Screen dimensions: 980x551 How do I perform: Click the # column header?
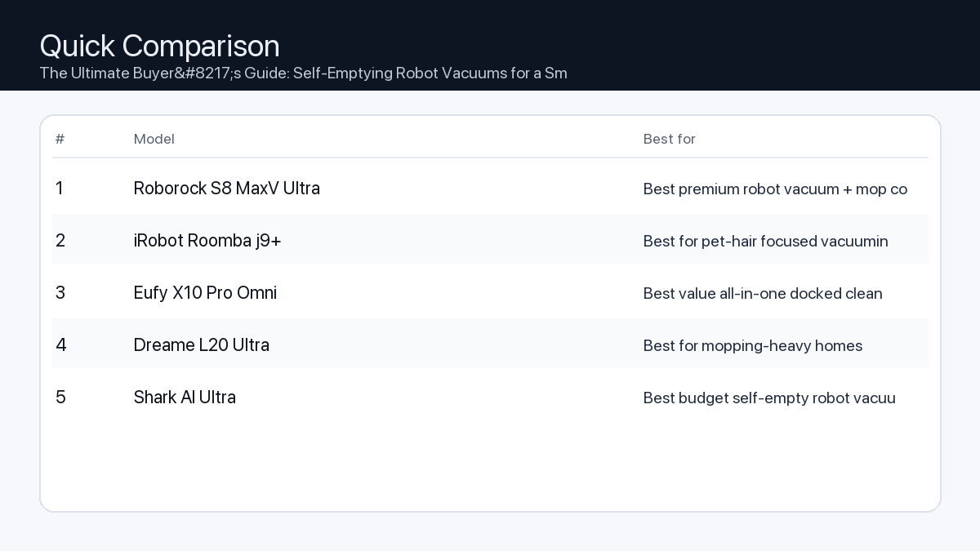click(60, 139)
